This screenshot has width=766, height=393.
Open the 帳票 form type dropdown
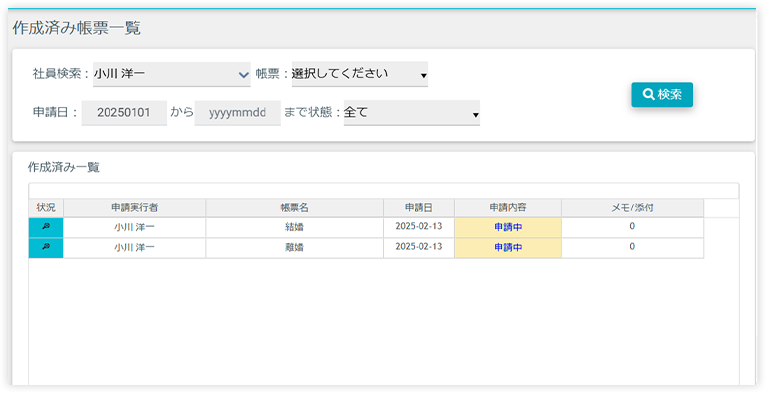pyautogui.click(x=360, y=74)
